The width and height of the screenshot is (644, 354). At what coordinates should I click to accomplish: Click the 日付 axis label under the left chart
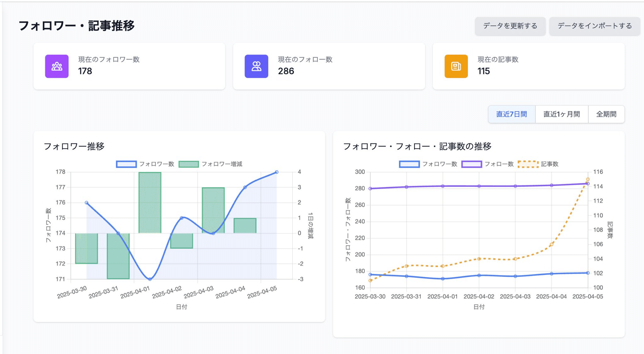click(181, 307)
